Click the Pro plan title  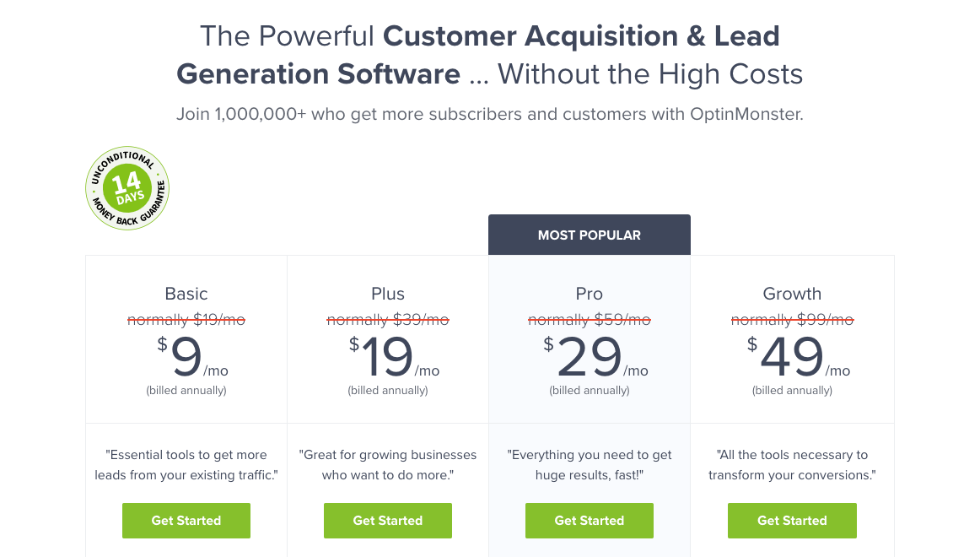(x=589, y=294)
